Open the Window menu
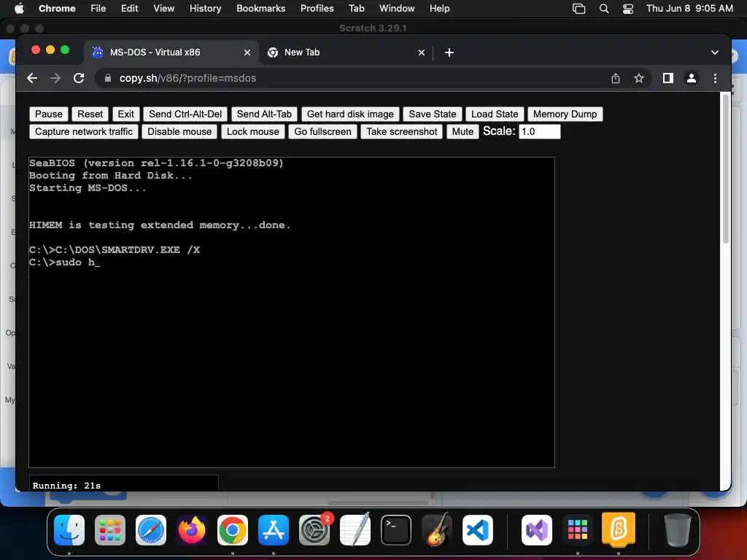The image size is (747, 560). click(397, 9)
